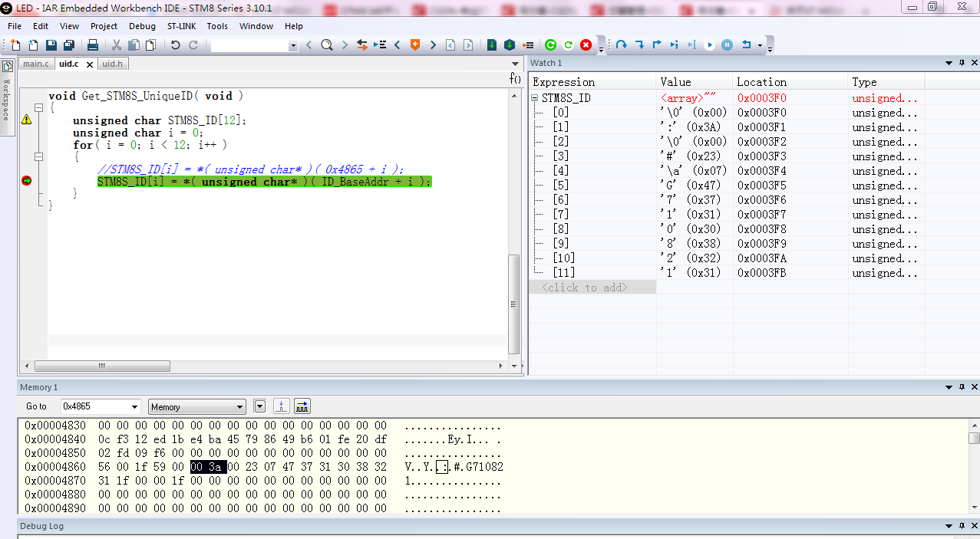Stop debugging with the red X icon
Screen dimensions: 980x539
pos(586,45)
